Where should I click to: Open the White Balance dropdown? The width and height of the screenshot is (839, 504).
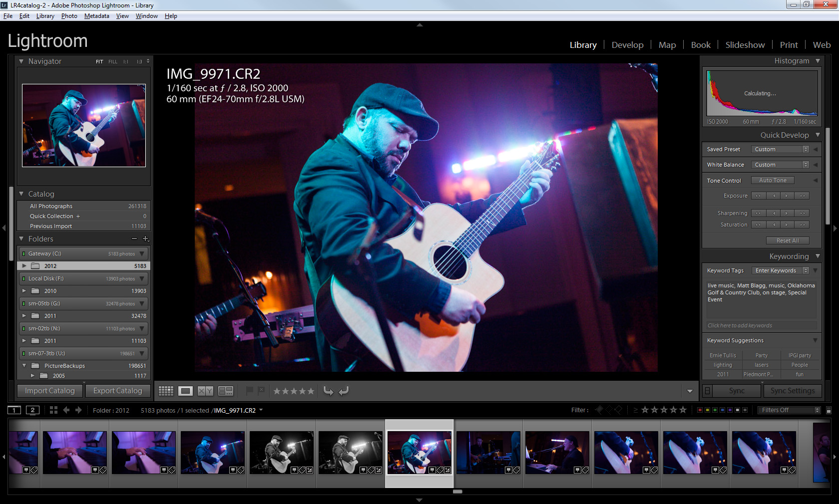tap(780, 165)
